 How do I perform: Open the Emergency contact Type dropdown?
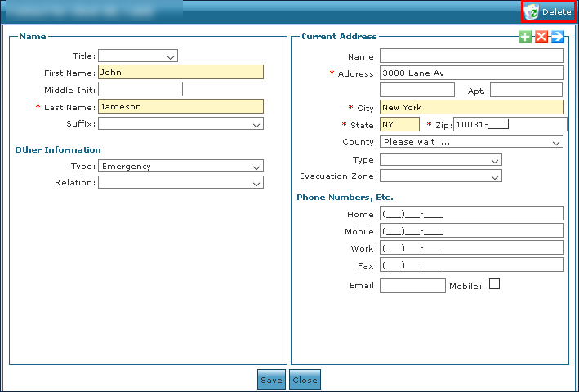180,167
